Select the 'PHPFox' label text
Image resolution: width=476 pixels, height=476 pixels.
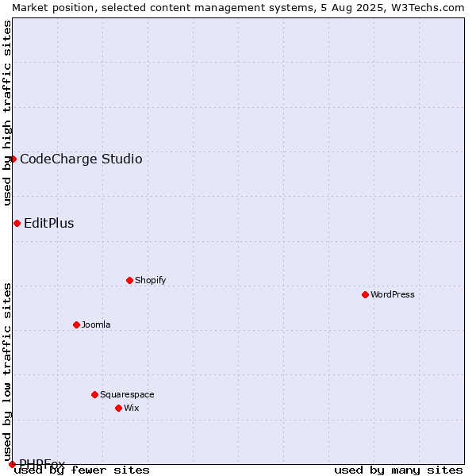coord(42,464)
